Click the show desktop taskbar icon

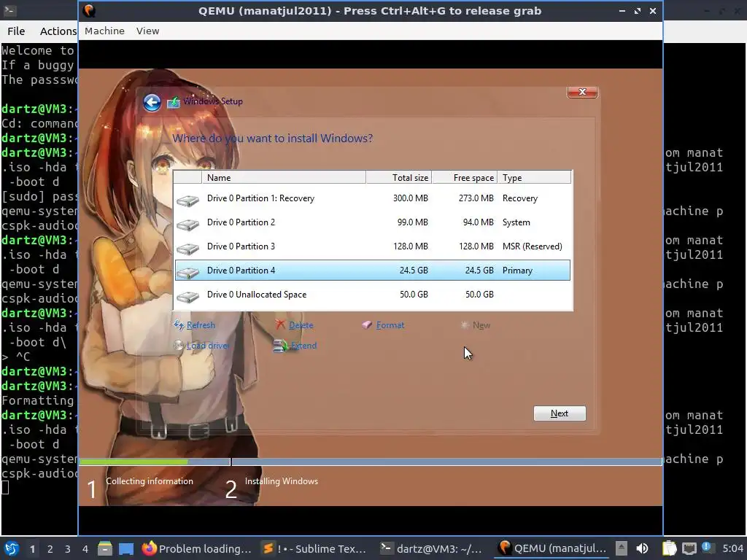126,548
